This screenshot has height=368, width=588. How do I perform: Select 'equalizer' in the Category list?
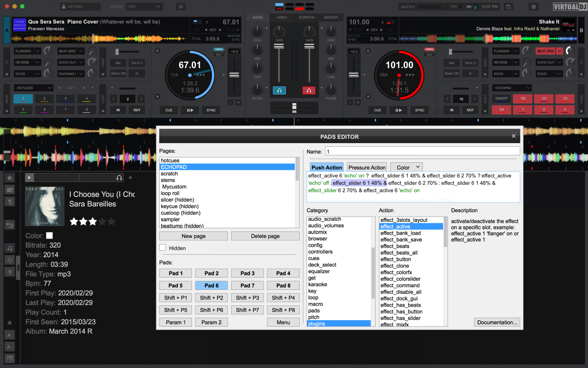(339, 272)
